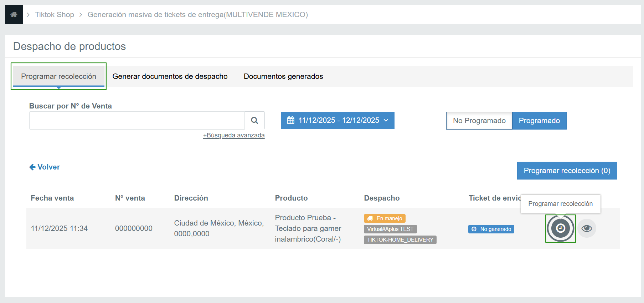Screen dimensions: 644x303
Task: Click the 'TIKTOK-HOME_DELIVERY' dispatch tag
Action: [x=400, y=240]
